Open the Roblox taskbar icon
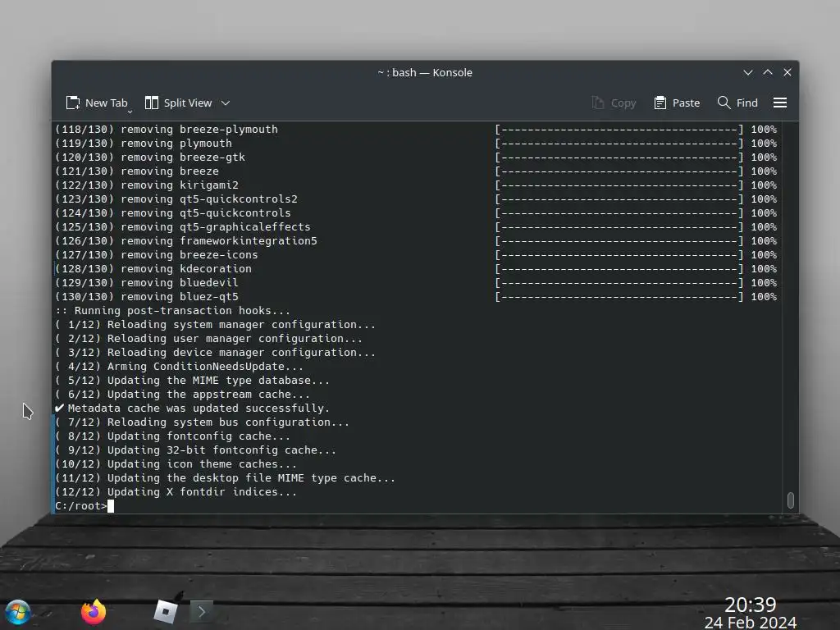This screenshot has width=840, height=630. 166,612
